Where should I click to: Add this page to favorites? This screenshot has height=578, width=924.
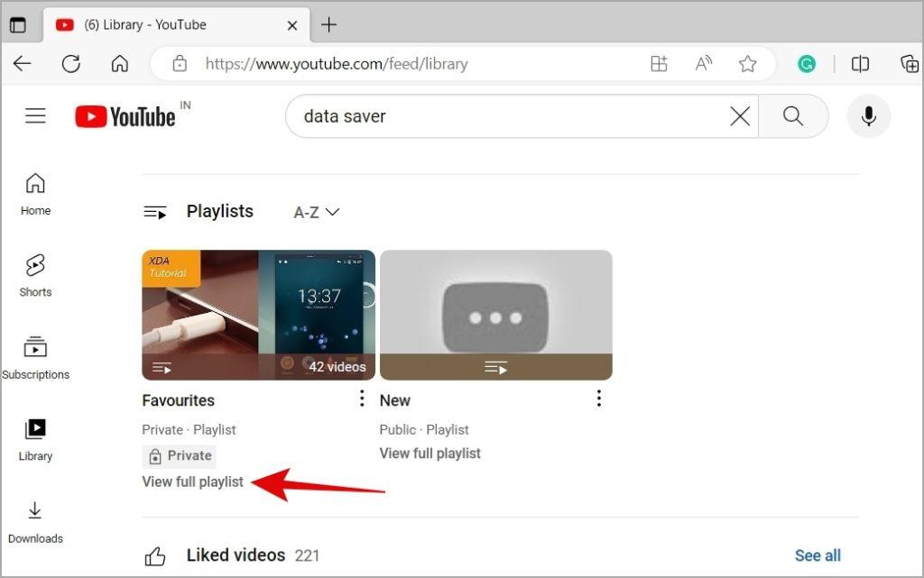coord(747,63)
